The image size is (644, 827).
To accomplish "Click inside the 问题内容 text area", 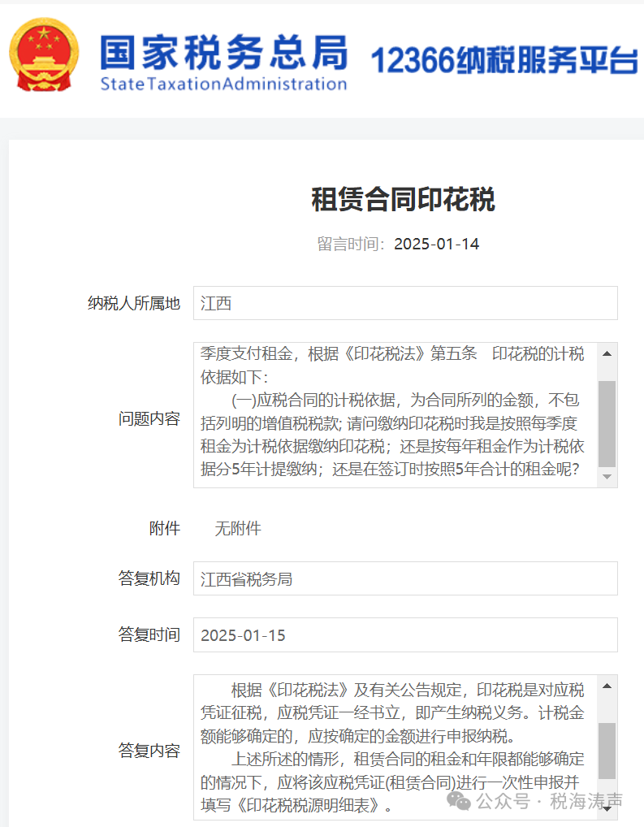I will (394, 415).
